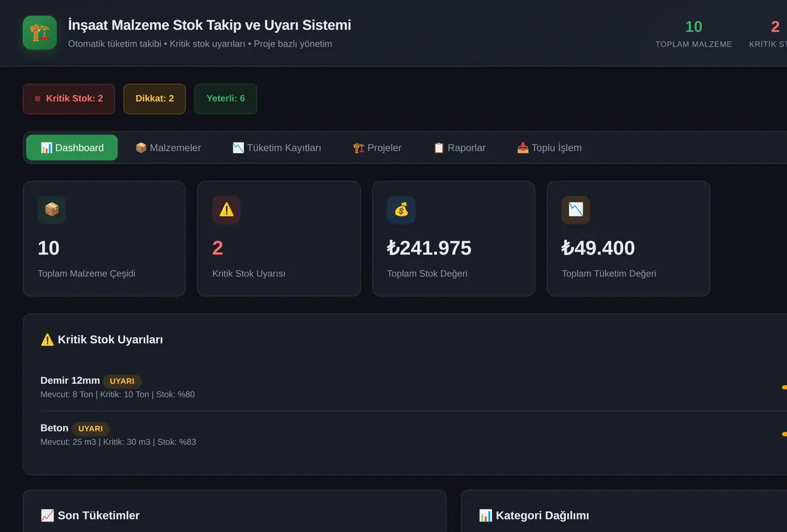Click the İnşaat Malzeme Stok Takip page title
Screen dimensions: 787x532
click(209, 25)
